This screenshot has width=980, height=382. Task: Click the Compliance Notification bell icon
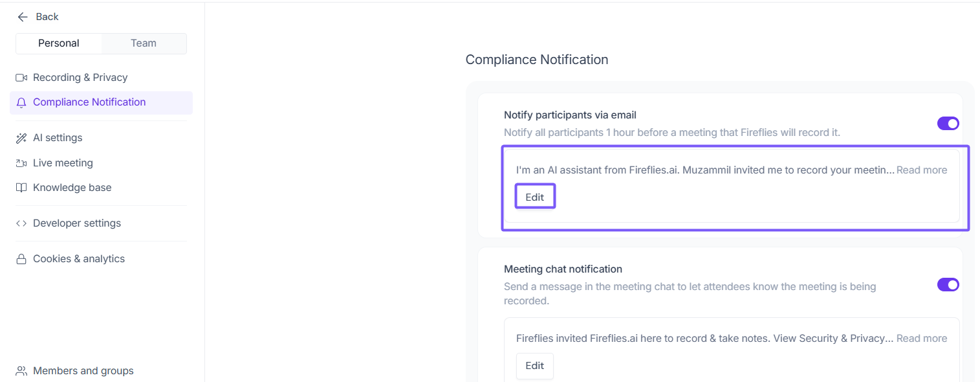[x=21, y=102]
